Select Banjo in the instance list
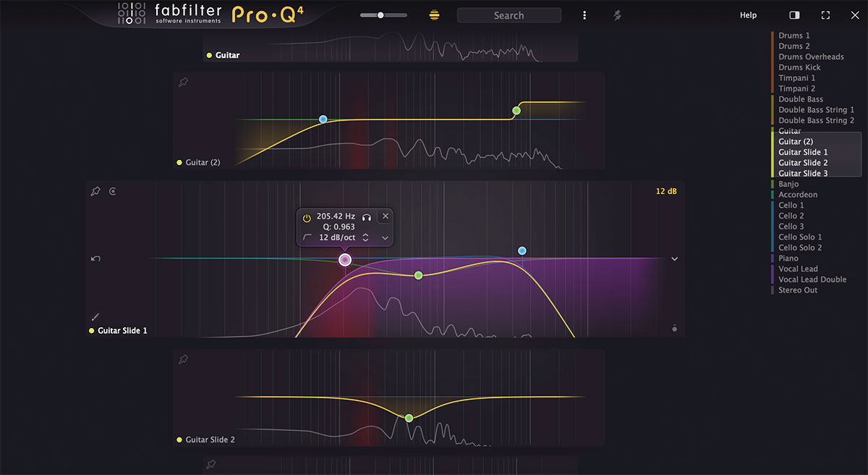The height and width of the screenshot is (475, 868). (788, 184)
